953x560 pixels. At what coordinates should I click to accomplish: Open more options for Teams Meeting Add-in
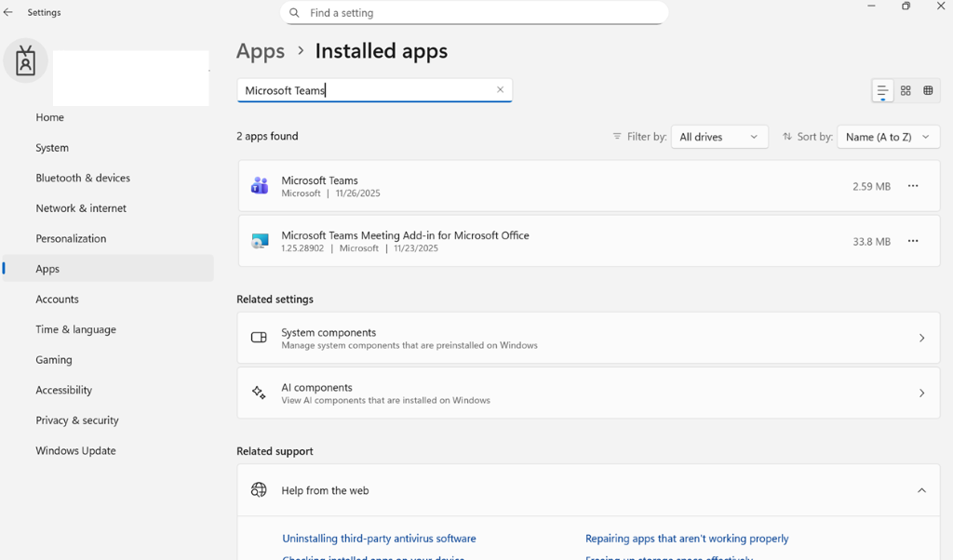click(913, 241)
